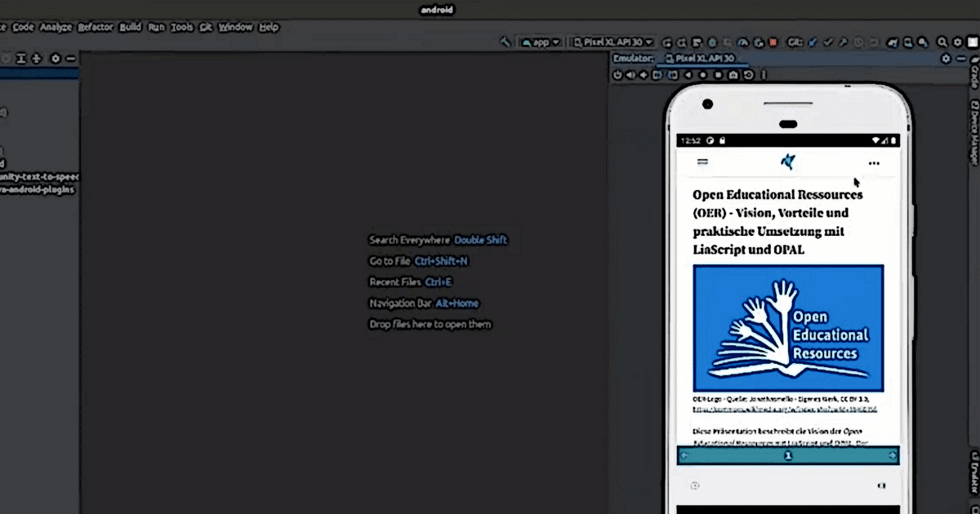Click the LiaScript logo in phone app header
This screenshot has width=980, height=514.
pyautogui.click(x=788, y=162)
